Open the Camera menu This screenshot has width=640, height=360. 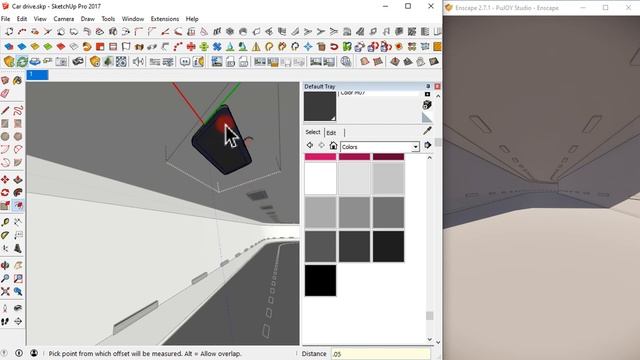coord(64,19)
